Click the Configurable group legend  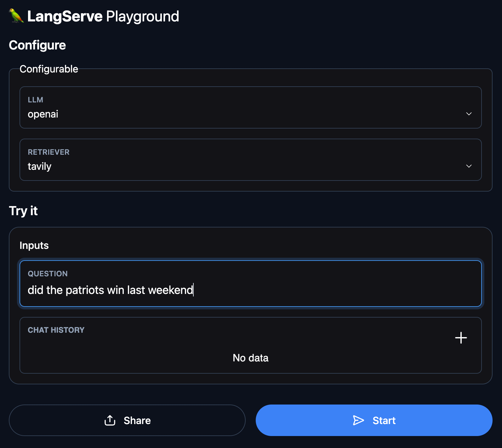49,69
